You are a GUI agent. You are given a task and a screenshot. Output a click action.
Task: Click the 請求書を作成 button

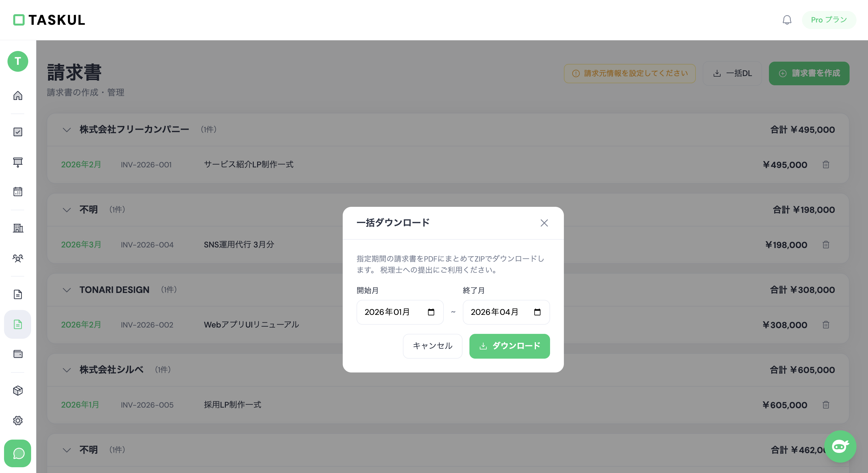point(809,73)
